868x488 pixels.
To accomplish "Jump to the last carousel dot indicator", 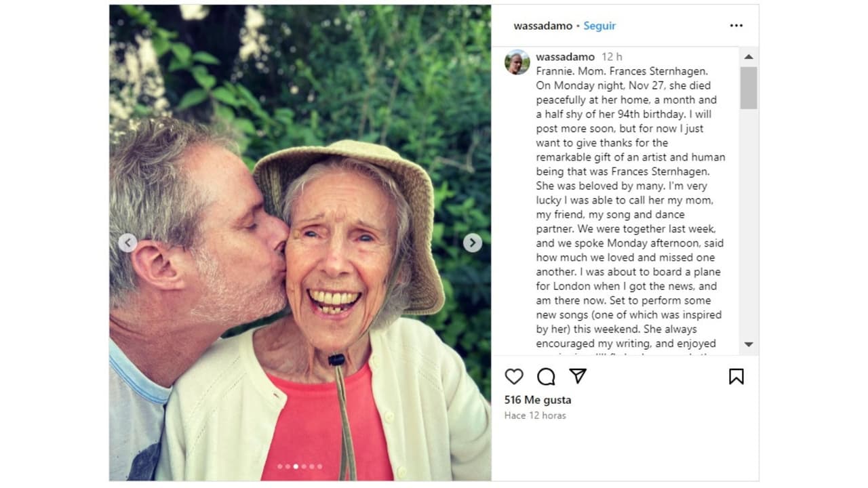I will pyautogui.click(x=320, y=466).
